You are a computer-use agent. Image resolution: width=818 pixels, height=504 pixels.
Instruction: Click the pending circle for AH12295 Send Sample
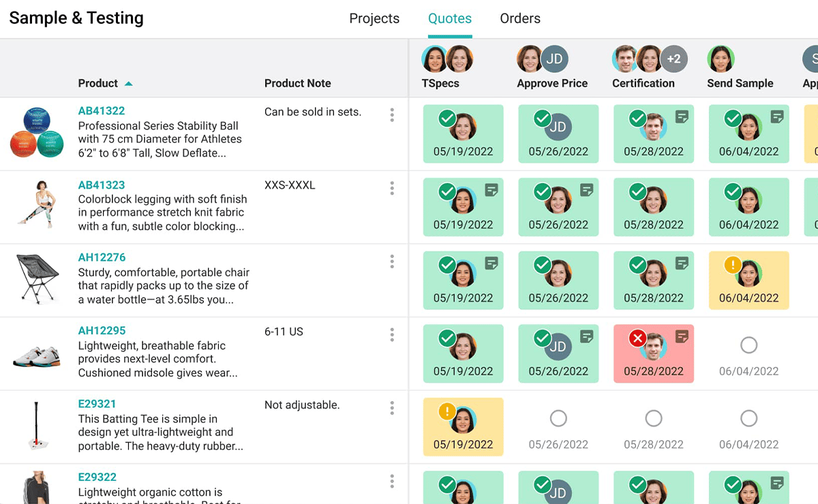(x=748, y=345)
